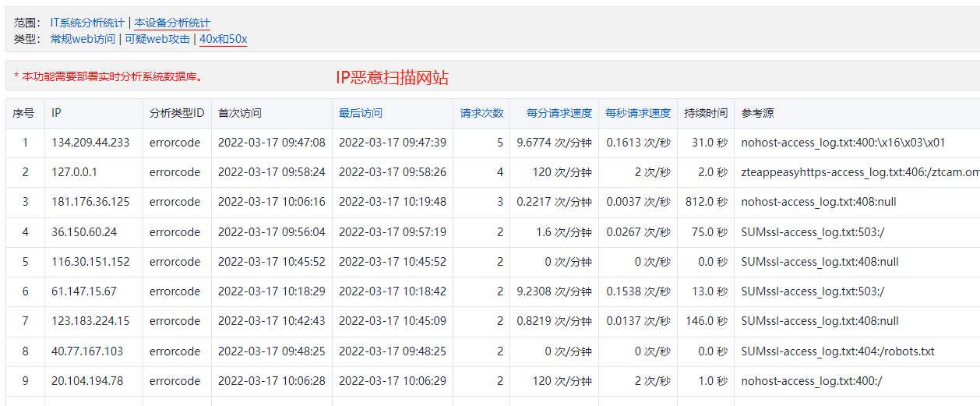The image size is (980, 406).
Task: Click first-visit time 2022-03-17 09:56:04
Action: point(272,232)
